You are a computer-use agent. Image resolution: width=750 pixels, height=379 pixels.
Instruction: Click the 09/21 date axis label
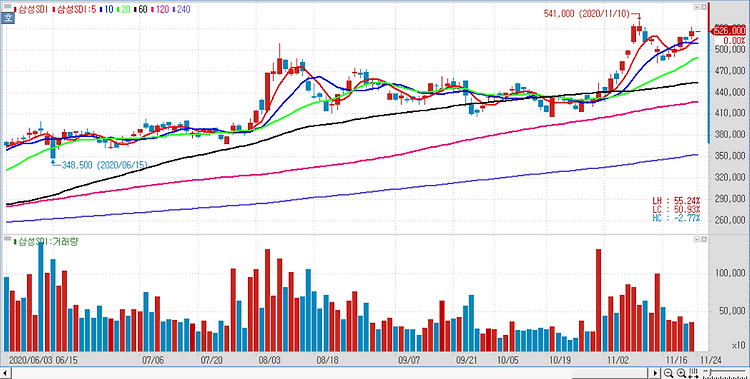466,359
